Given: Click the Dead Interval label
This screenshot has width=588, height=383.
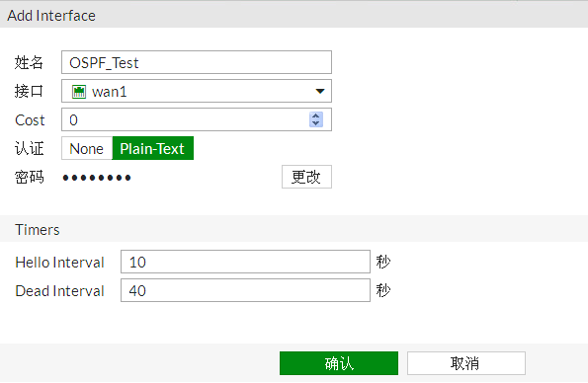Looking at the screenshot, I should pyautogui.click(x=59, y=291).
